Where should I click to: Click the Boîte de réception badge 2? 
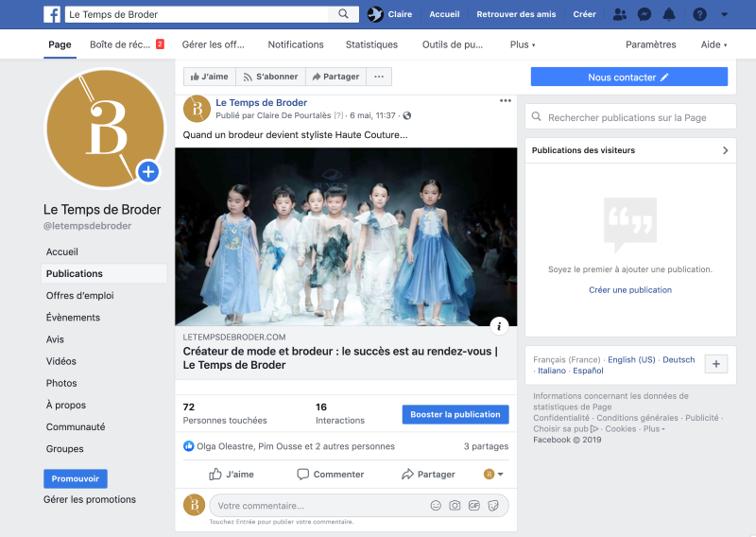click(x=160, y=43)
